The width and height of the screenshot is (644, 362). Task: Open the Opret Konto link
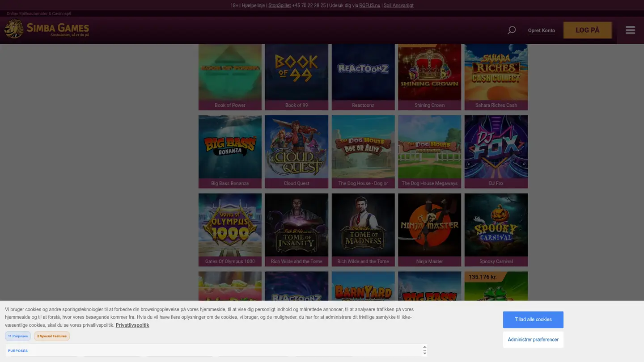(541, 30)
